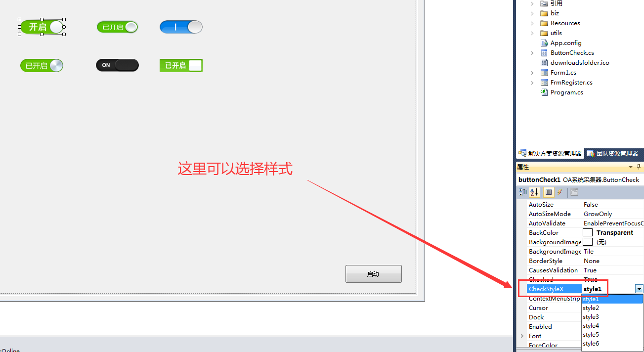
Task: Click the Property Pages icon
Action: tap(574, 192)
